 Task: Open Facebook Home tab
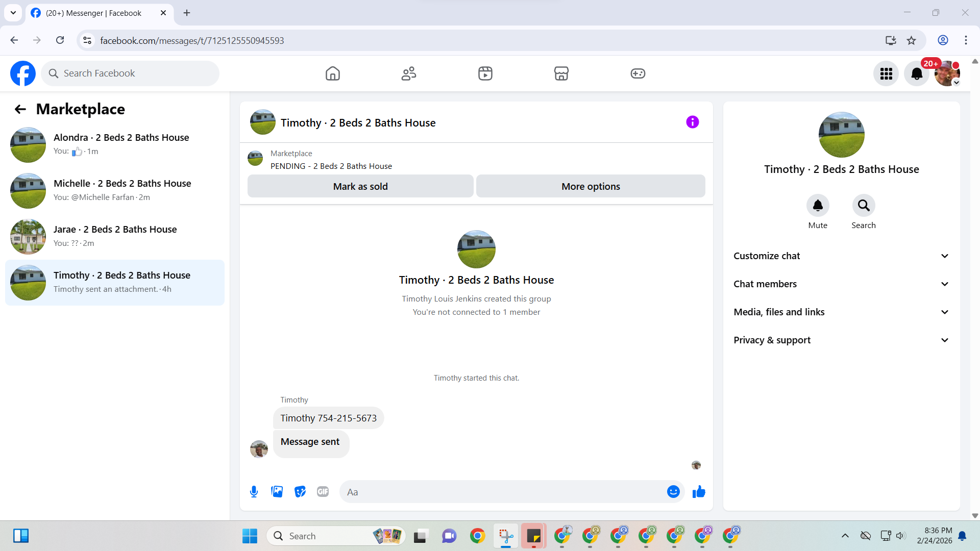(x=332, y=74)
